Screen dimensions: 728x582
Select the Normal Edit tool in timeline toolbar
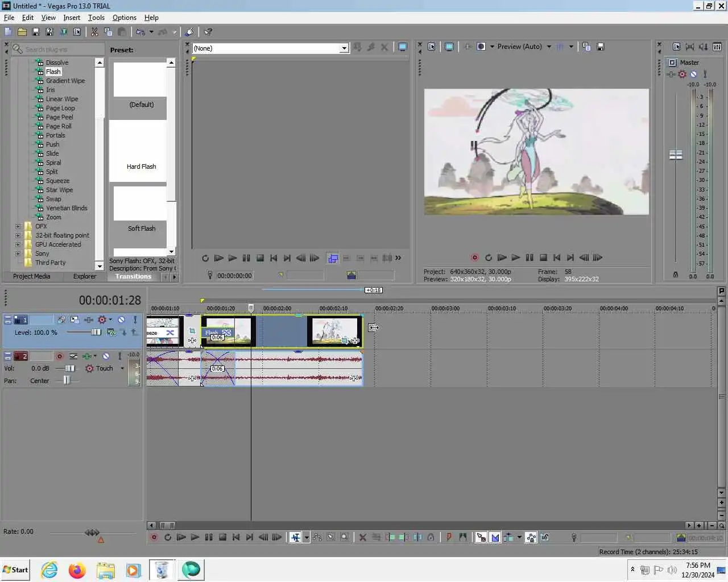pyautogui.click(x=296, y=537)
